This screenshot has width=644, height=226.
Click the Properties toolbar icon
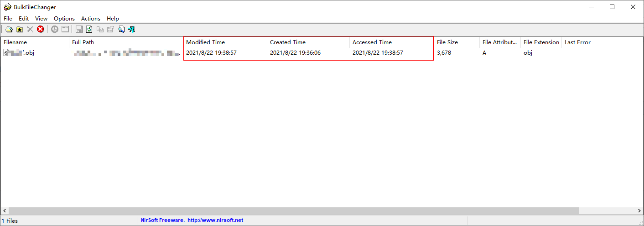point(110,29)
